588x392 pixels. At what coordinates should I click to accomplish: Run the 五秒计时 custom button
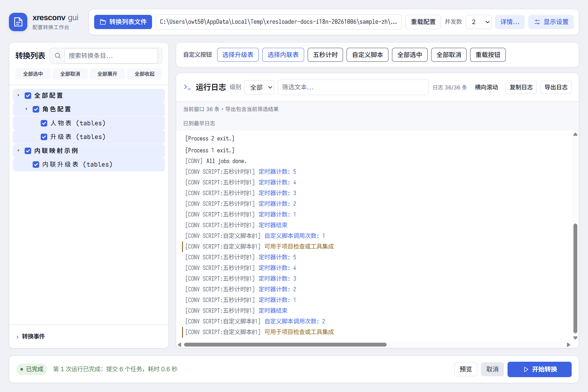click(325, 55)
